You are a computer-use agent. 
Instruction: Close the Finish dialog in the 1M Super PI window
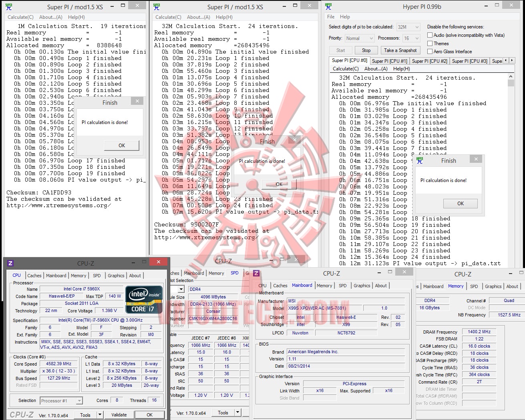coord(137,101)
